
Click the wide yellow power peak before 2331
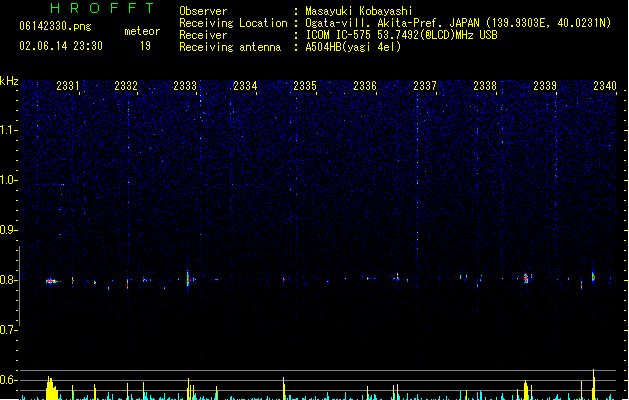[51, 388]
